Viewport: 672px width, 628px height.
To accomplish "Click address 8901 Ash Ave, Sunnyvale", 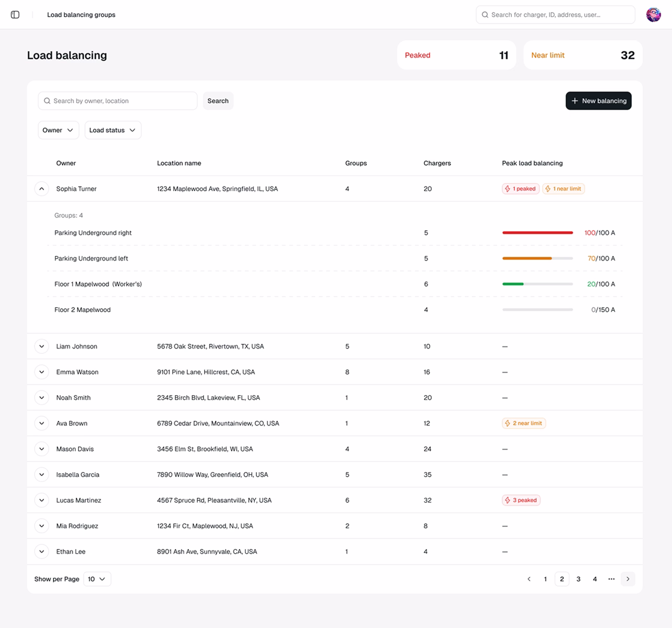I will pyautogui.click(x=207, y=552).
